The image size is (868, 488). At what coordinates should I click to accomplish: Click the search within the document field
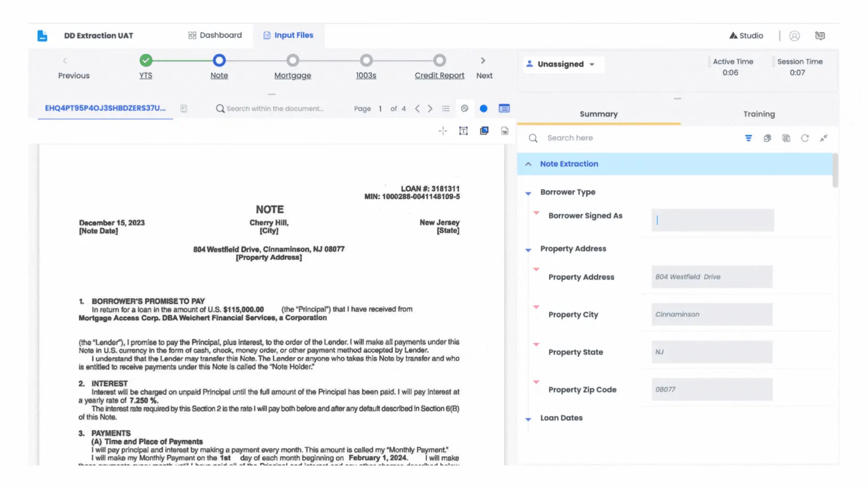(275, 108)
